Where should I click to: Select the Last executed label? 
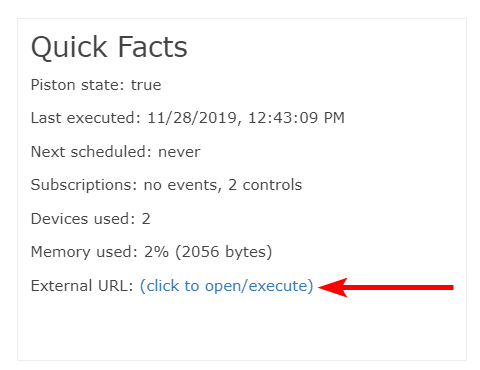pyautogui.click(x=86, y=118)
